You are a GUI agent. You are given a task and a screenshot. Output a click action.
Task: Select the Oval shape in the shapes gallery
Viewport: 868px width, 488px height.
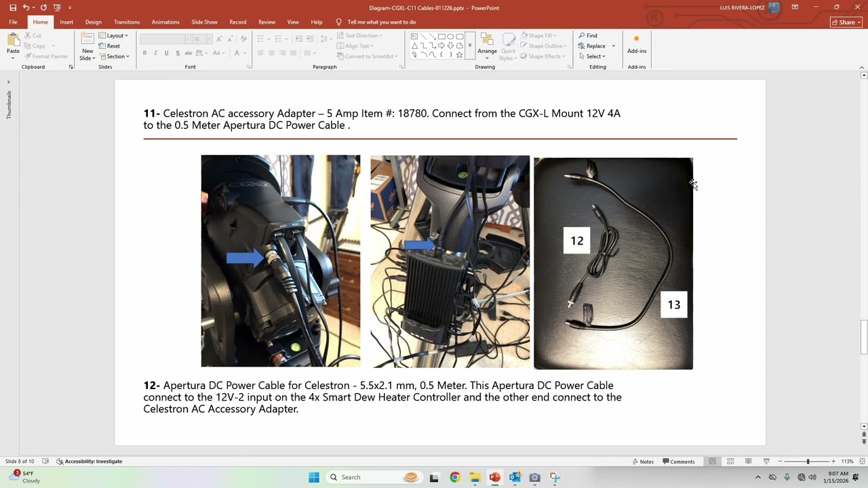coord(450,37)
